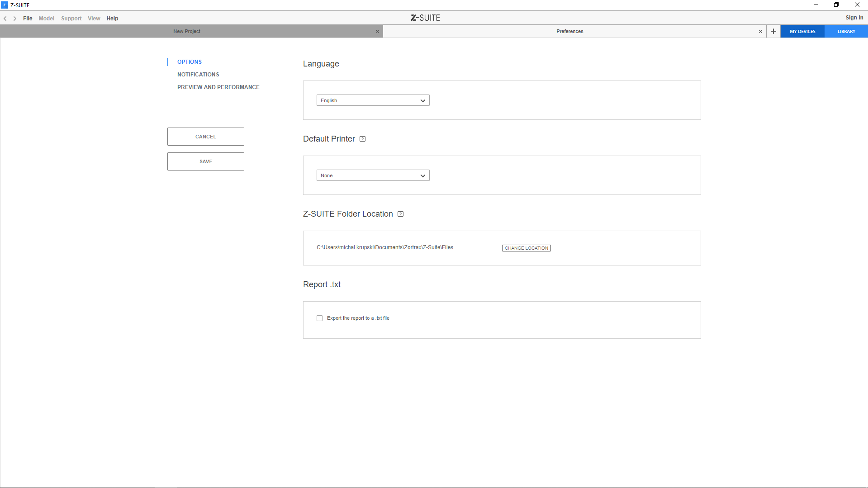Open the My Devices panel
Viewport: 868px width, 488px height.
pyautogui.click(x=802, y=31)
